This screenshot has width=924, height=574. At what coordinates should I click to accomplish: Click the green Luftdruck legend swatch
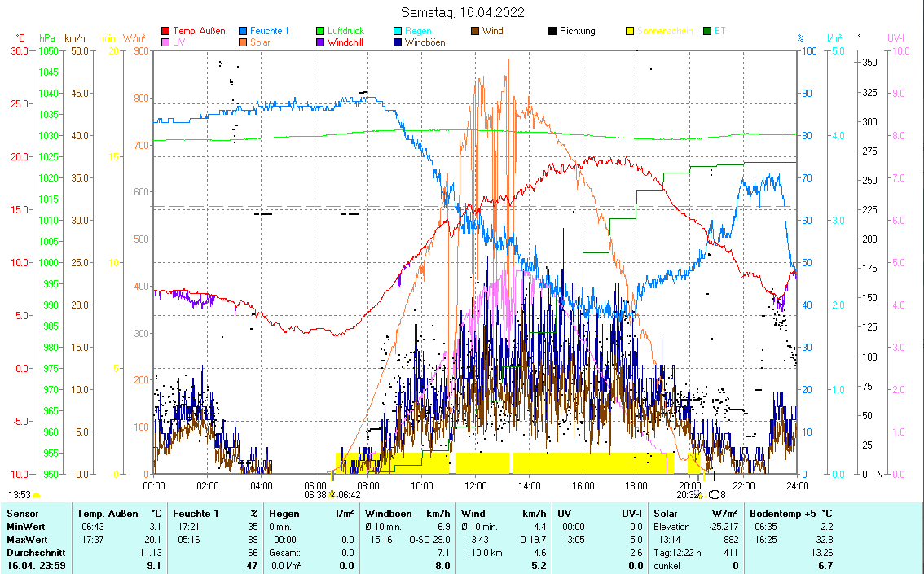tap(320, 31)
